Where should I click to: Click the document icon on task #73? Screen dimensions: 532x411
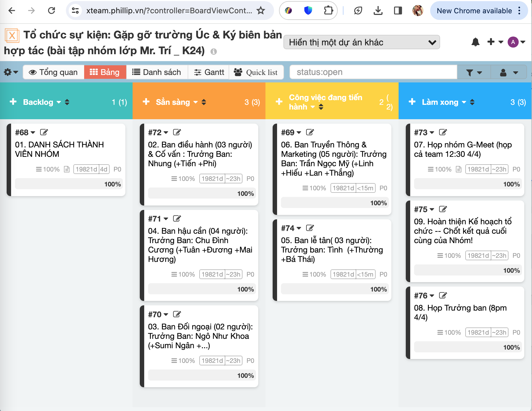(459, 169)
